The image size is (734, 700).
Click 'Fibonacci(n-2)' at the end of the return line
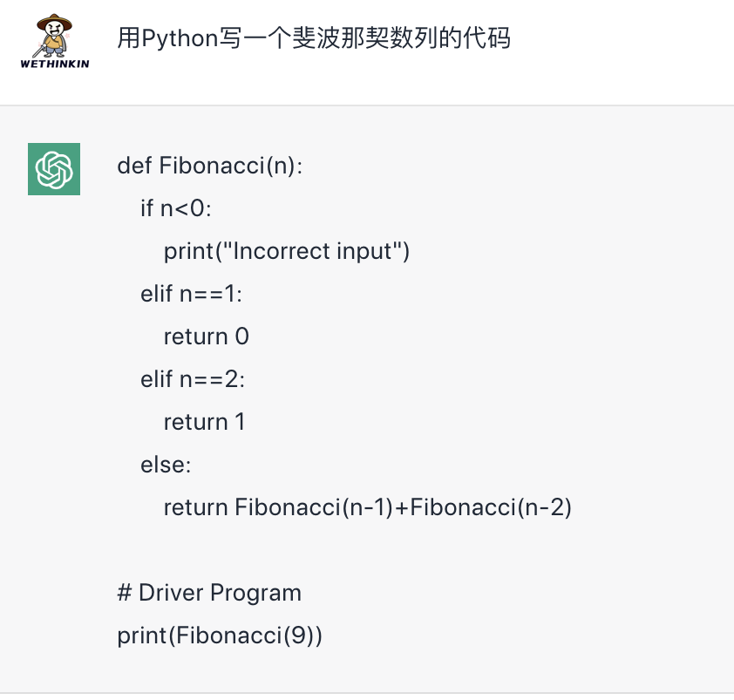pos(491,507)
